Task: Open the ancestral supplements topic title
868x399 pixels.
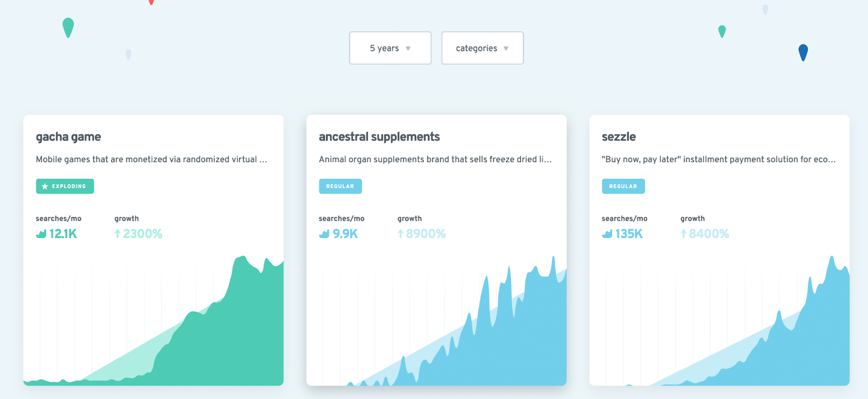Action: pos(379,137)
